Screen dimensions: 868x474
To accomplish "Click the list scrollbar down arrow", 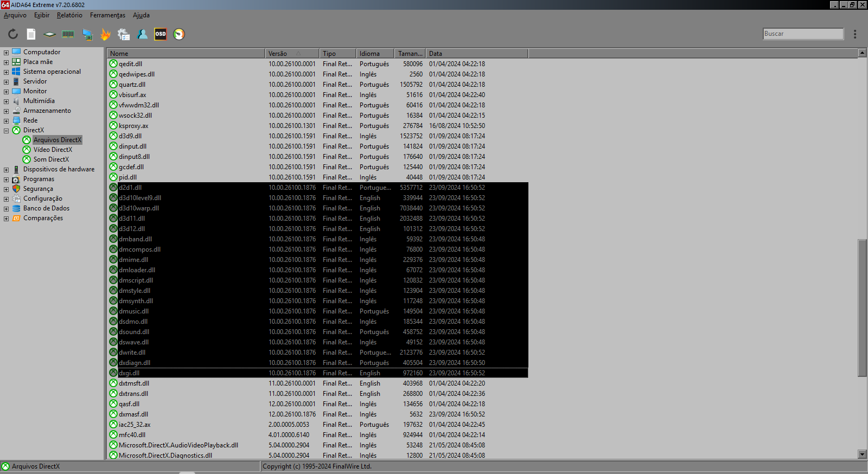I will (x=862, y=454).
